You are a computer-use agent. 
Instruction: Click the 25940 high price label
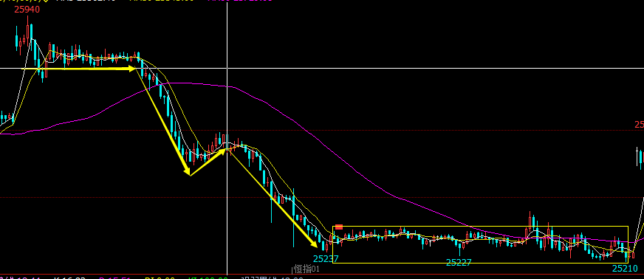(x=27, y=9)
